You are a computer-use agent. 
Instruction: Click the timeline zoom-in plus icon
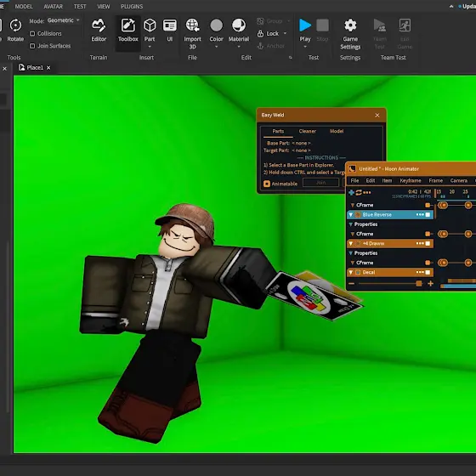[x=430, y=284]
